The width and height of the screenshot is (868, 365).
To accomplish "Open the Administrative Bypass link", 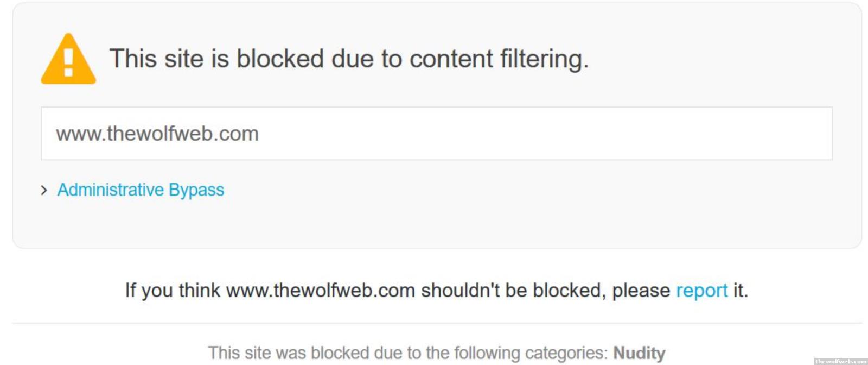I will click(x=141, y=190).
